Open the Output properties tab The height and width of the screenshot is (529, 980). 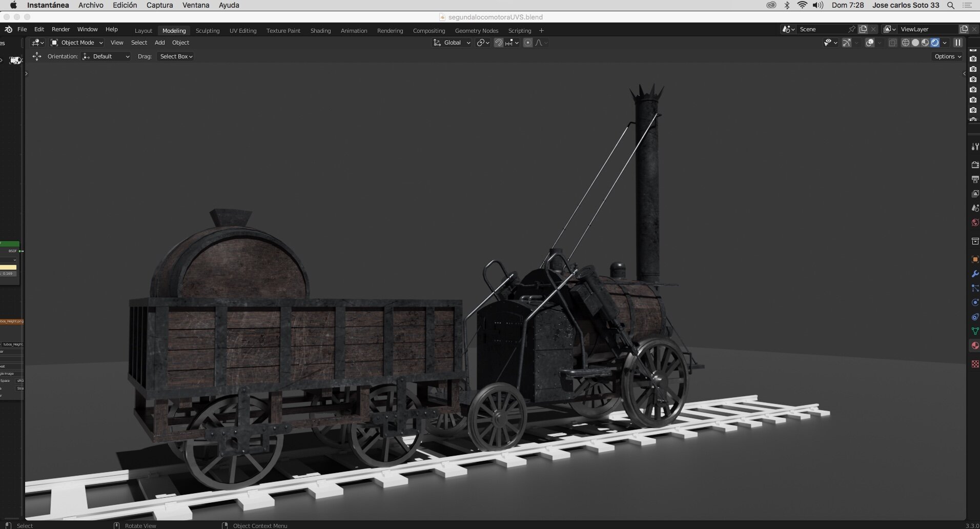[x=975, y=179]
